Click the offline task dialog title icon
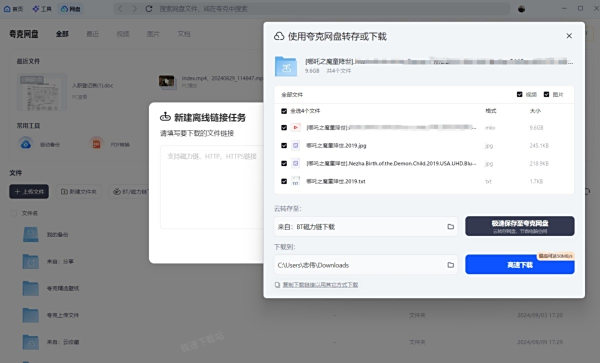The image size is (600, 363). pyautogui.click(x=165, y=117)
